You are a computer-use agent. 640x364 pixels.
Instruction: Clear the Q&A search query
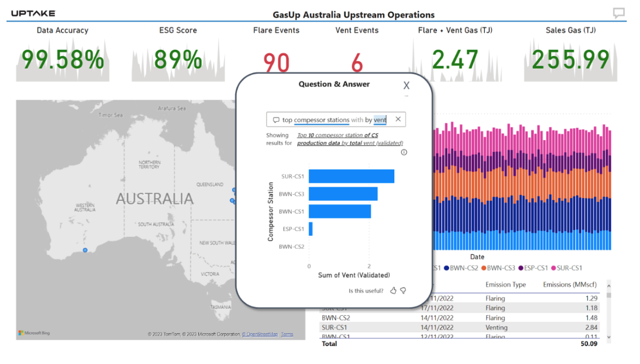(x=398, y=119)
